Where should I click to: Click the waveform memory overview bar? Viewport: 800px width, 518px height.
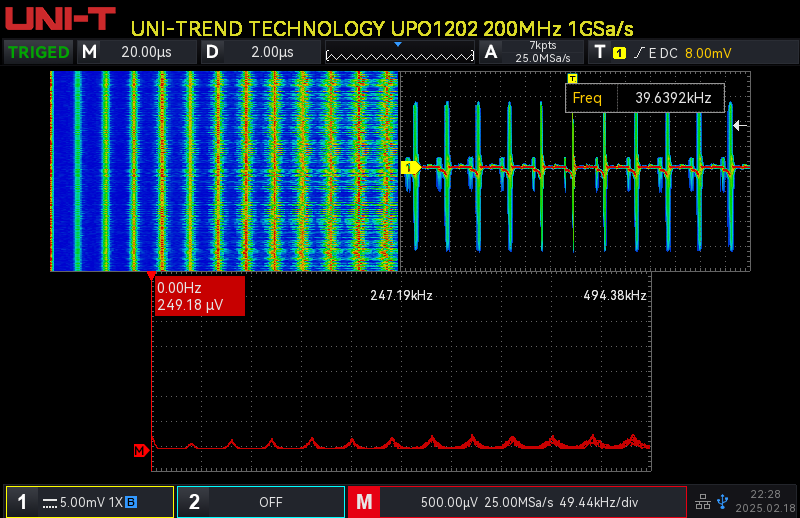point(399,55)
